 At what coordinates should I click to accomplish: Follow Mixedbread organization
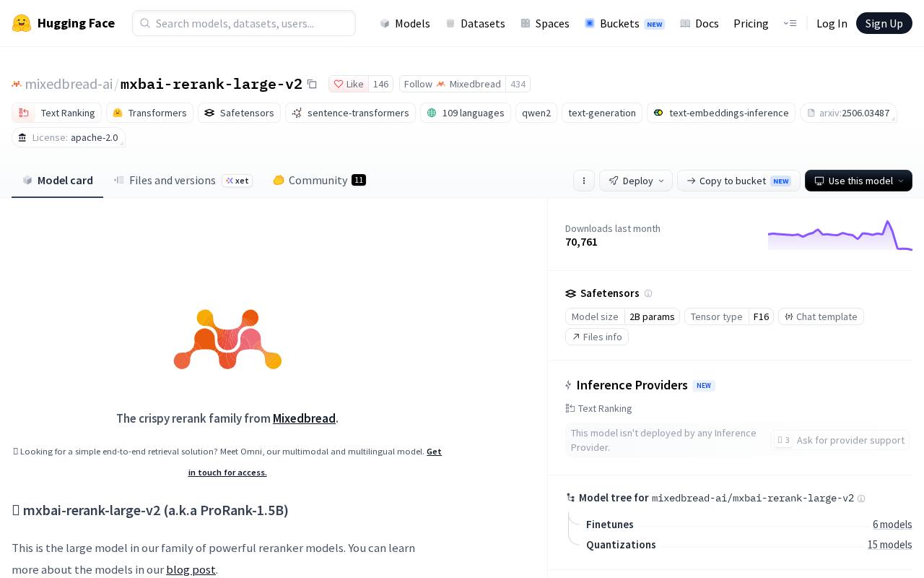453,84
